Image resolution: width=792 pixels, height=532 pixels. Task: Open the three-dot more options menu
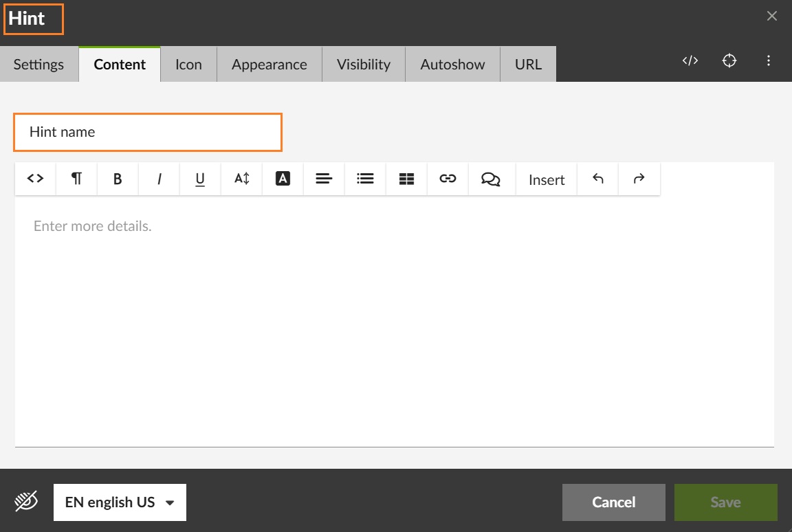(x=768, y=60)
